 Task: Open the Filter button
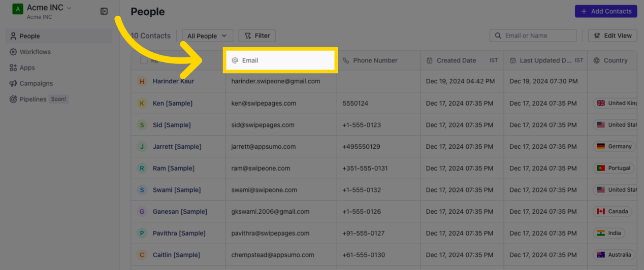(257, 36)
